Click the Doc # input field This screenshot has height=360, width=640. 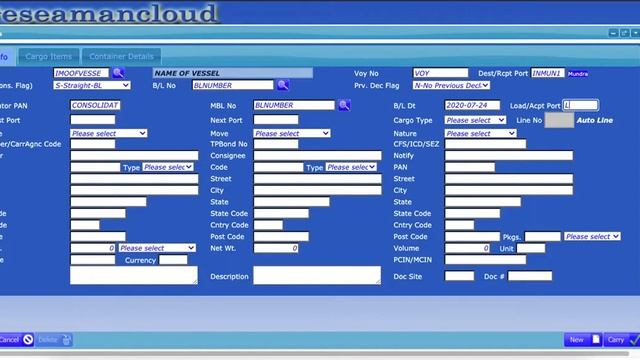[x=530, y=276]
